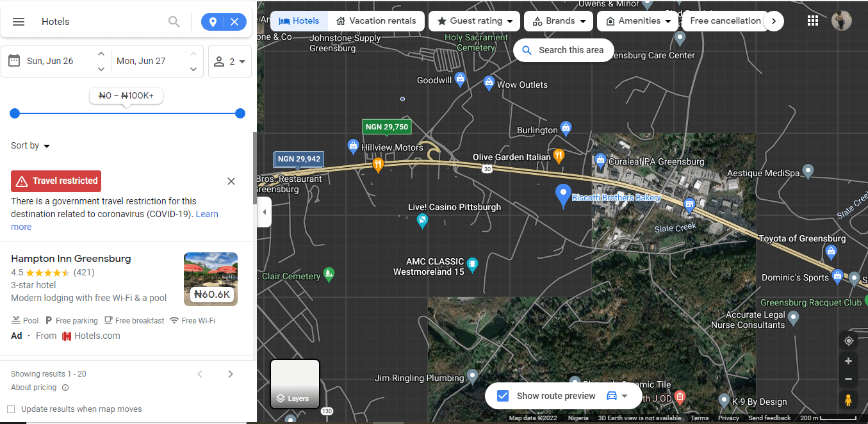Open the hamburger main menu

(x=19, y=22)
